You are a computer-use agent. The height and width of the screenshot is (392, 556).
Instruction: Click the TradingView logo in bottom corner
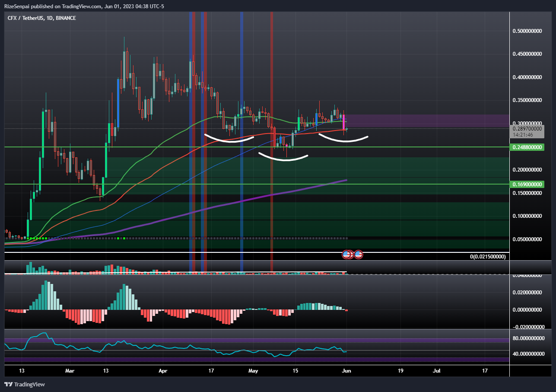[25, 384]
